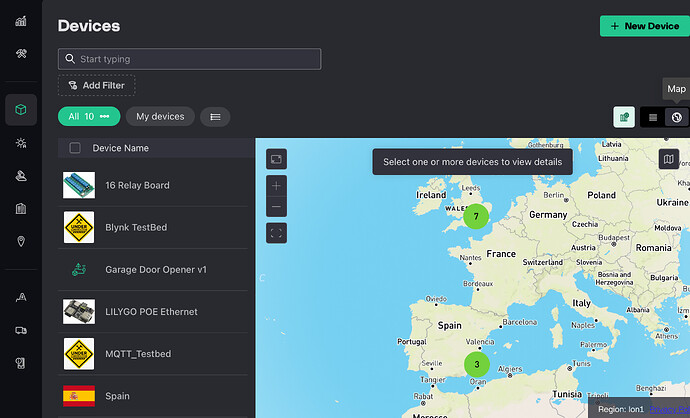The width and height of the screenshot is (690, 418).
Task: Select the Blynk TestBed device row
Action: tap(153, 227)
